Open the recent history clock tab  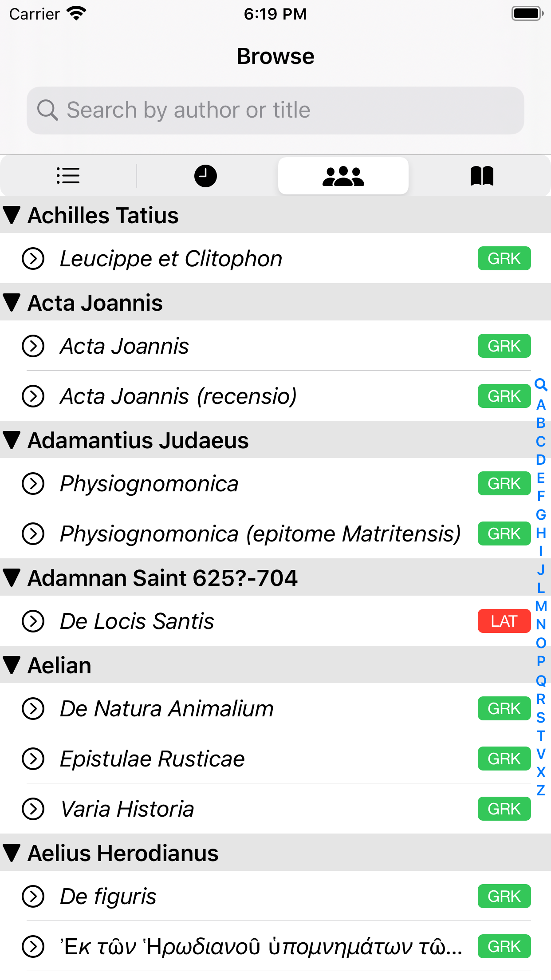205,176
